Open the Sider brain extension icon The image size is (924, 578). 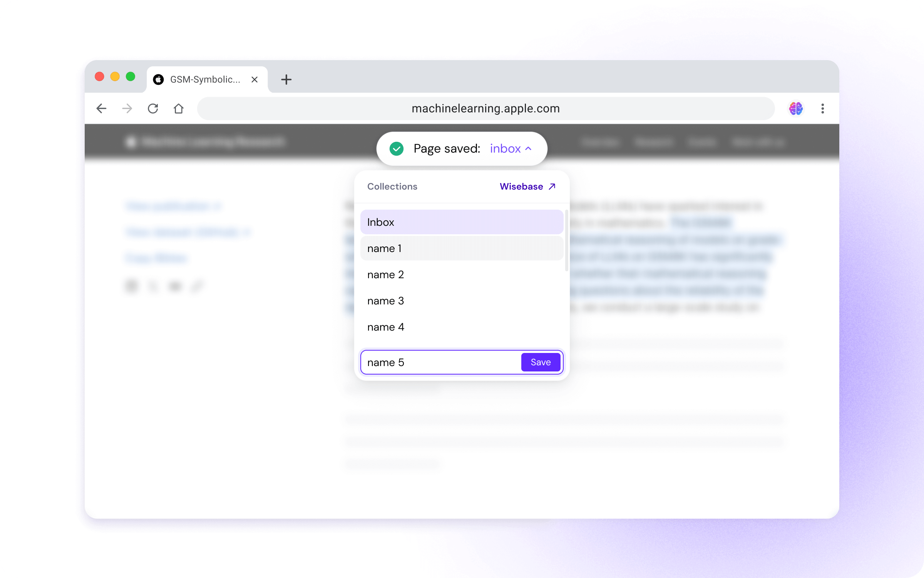796,109
